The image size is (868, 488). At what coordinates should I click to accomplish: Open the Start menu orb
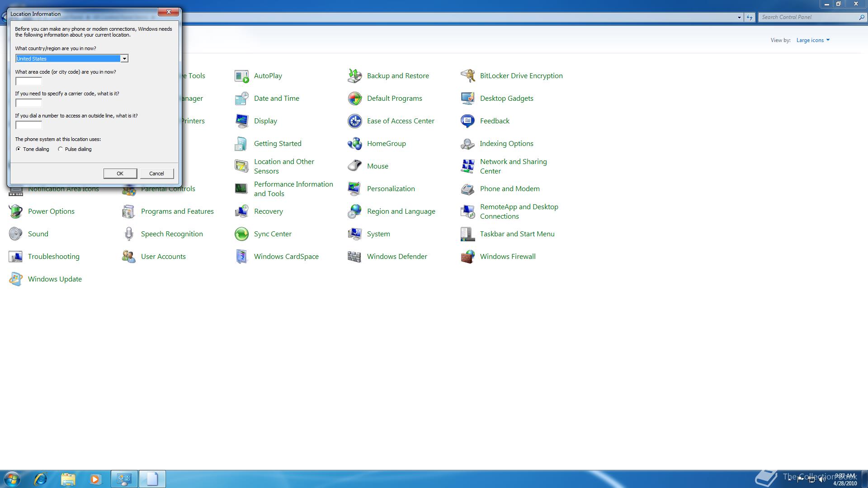(12, 479)
